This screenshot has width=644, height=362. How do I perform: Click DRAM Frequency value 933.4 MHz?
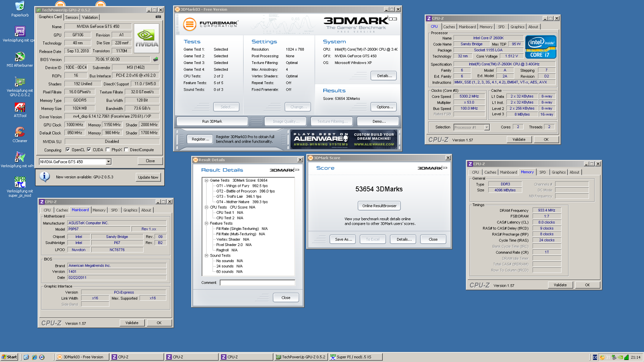click(x=547, y=210)
